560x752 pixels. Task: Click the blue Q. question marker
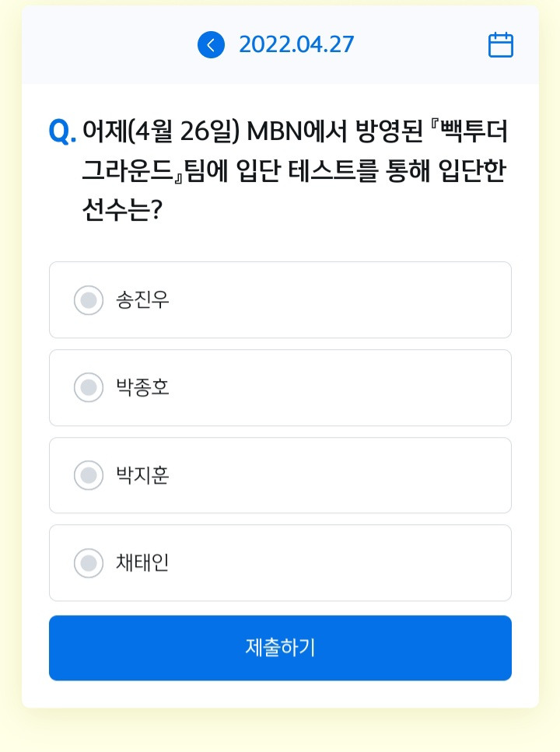pyautogui.click(x=62, y=131)
